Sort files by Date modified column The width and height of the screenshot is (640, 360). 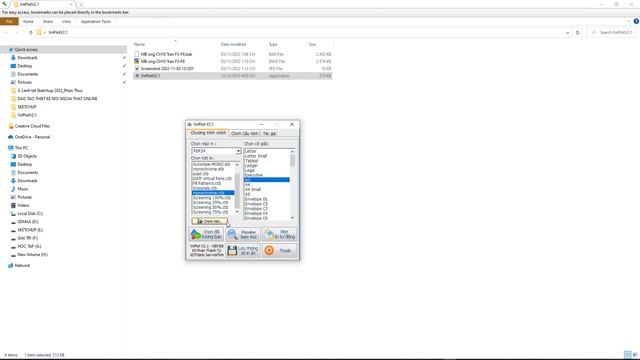point(233,44)
